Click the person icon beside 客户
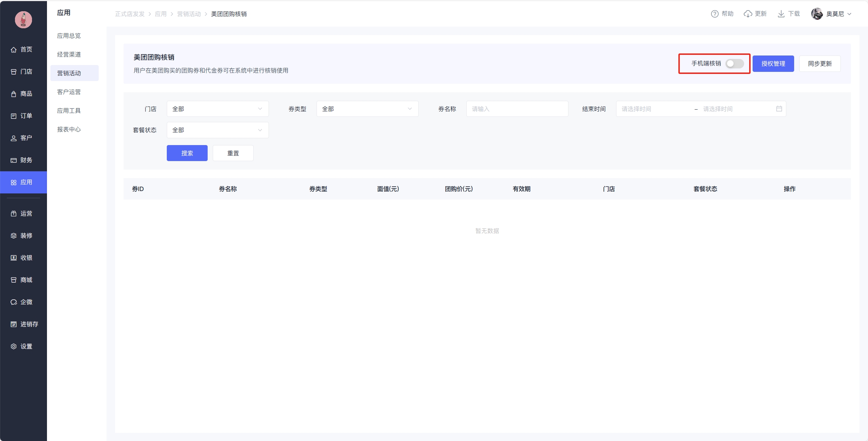Screen dimensions: 868x441 (14, 138)
